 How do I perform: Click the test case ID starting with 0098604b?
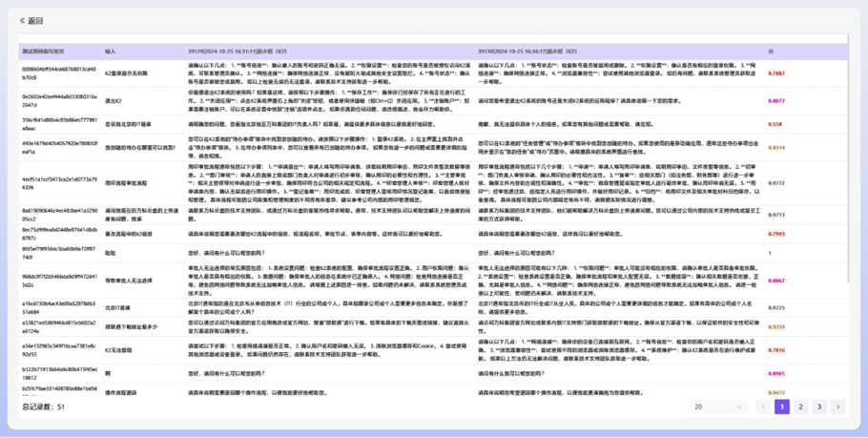[x=59, y=73]
